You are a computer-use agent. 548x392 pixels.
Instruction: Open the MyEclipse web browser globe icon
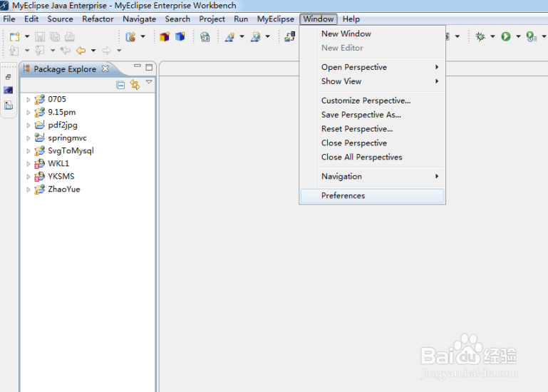205,37
